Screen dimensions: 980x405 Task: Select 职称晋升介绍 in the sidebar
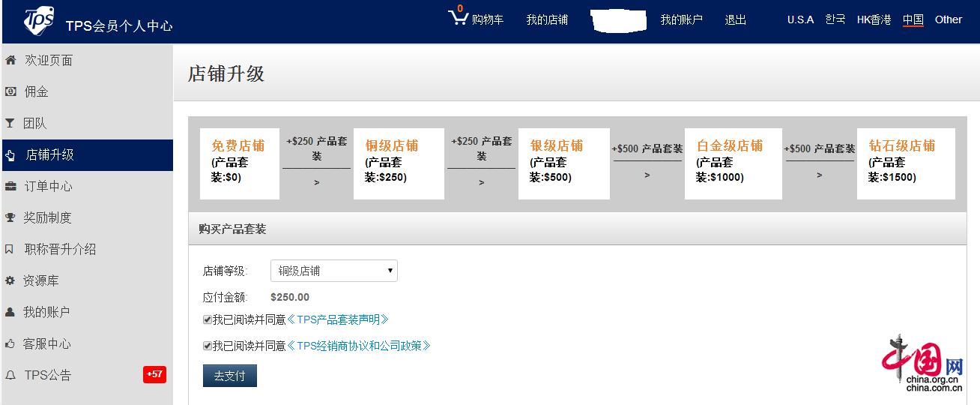coord(60,249)
